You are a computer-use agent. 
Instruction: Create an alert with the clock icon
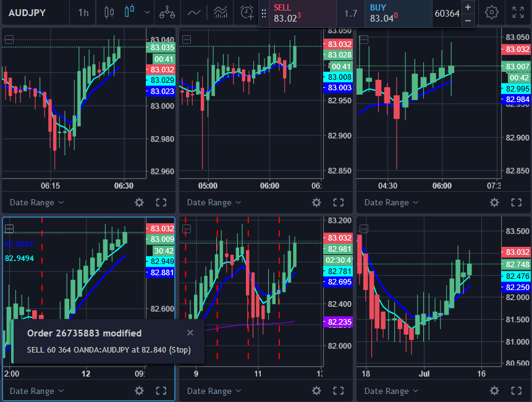point(247,12)
